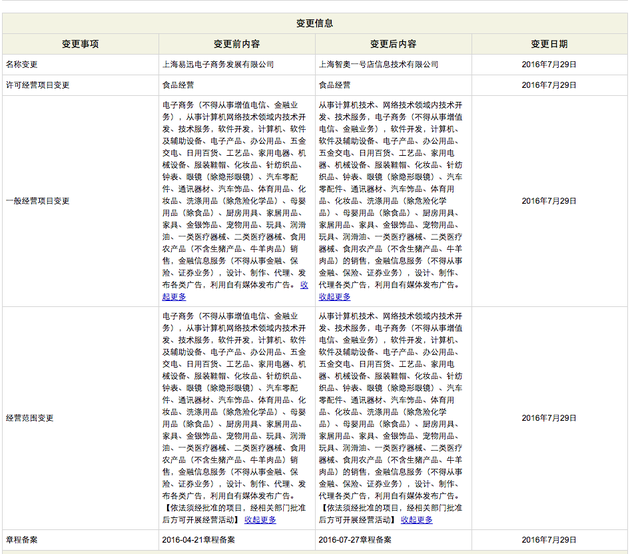The image size is (630, 554).
Task: Click the 变更事项 column header
Action: pyautogui.click(x=80, y=44)
